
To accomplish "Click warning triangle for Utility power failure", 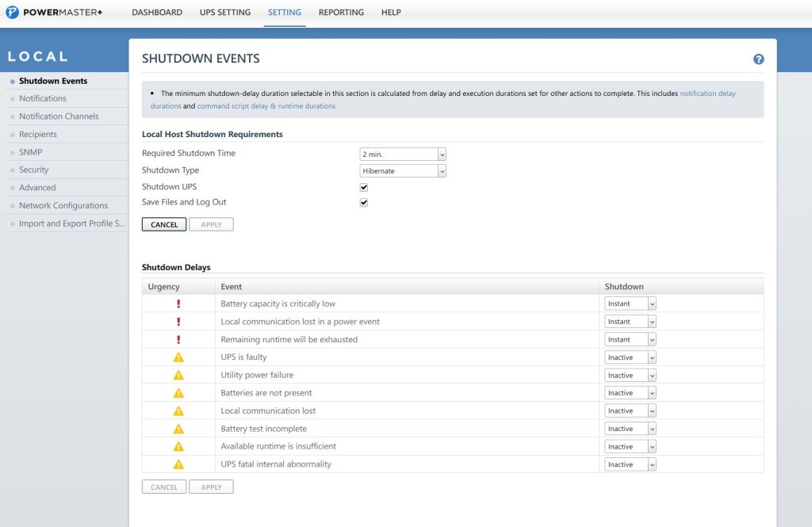I will pos(178,376).
